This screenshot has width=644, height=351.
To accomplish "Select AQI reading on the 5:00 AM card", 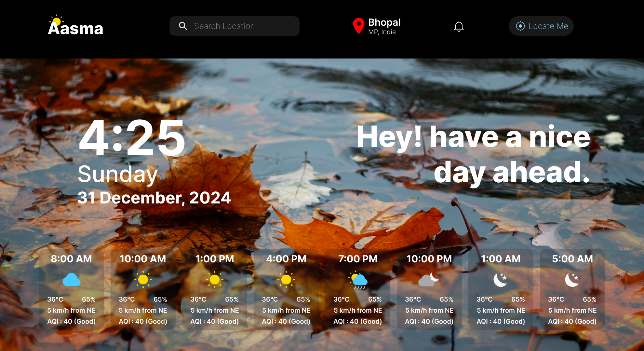I will coord(572,321).
